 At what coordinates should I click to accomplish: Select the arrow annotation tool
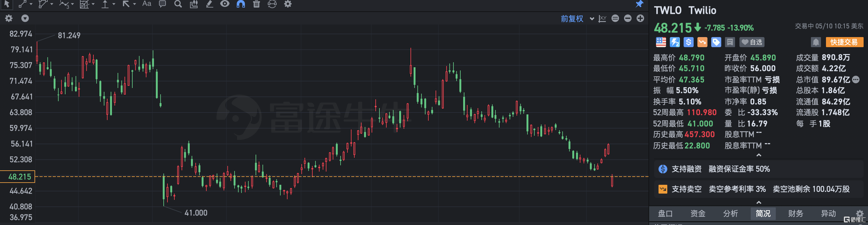click(x=126, y=4)
